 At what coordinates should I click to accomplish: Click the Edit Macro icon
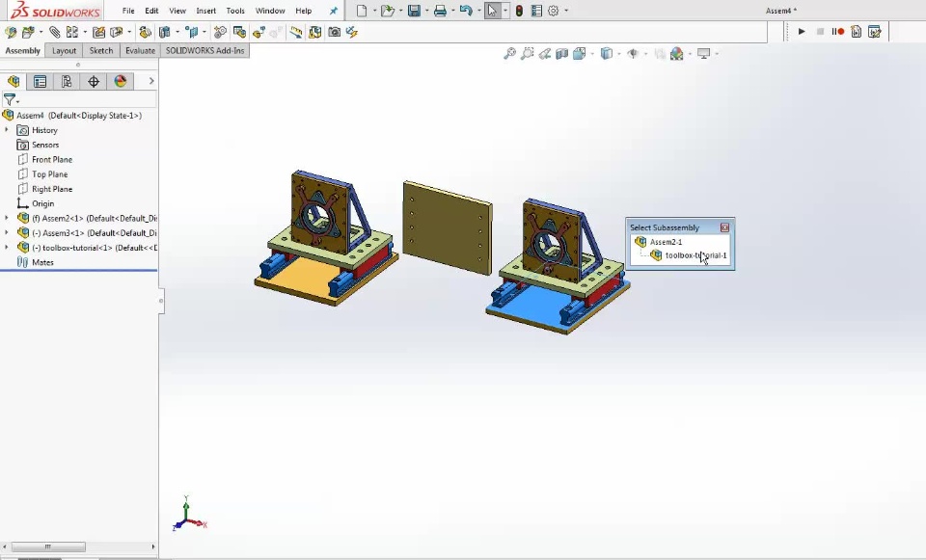[x=875, y=31]
